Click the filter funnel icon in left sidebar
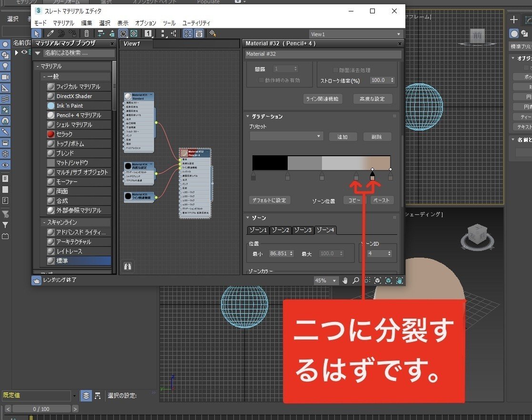The image size is (532, 420). [5, 225]
